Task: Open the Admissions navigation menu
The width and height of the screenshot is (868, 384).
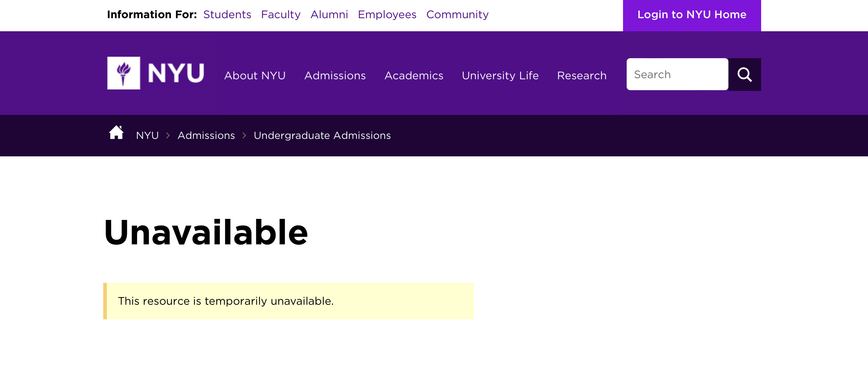Action: (335, 76)
